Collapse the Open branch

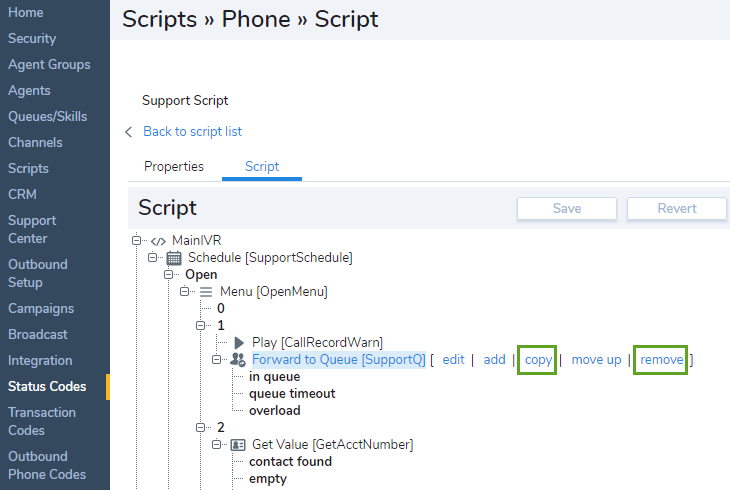point(169,275)
